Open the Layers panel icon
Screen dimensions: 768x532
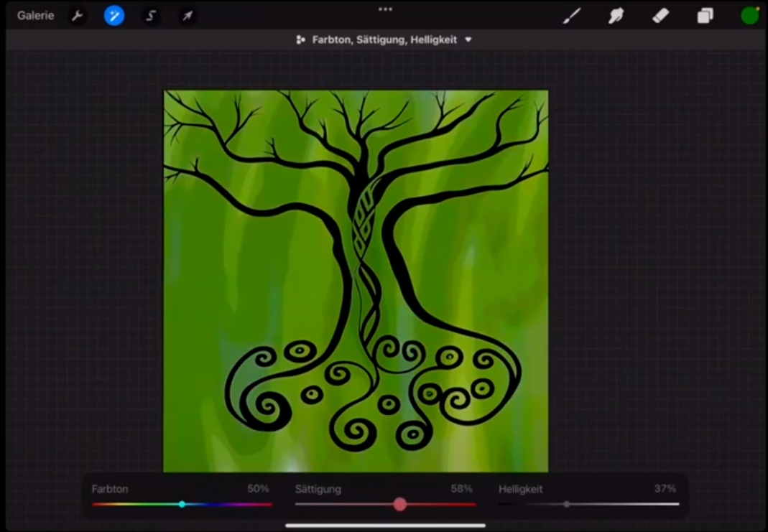point(705,16)
